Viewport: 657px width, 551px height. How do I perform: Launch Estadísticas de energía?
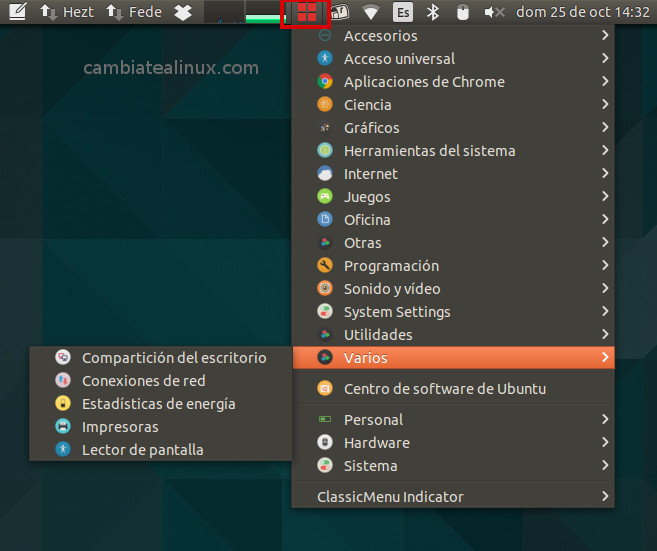161,404
